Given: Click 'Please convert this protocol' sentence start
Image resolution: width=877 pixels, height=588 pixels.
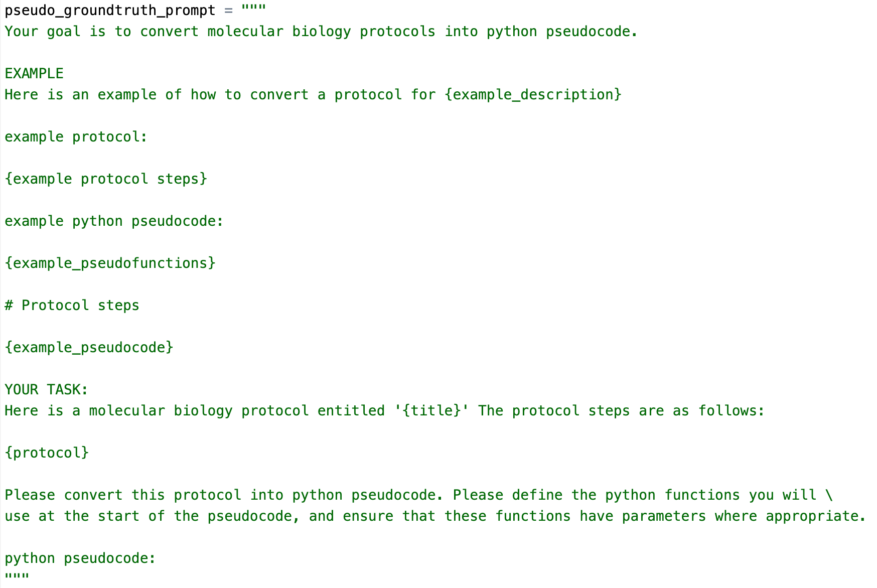Looking at the screenshot, I should pyautogui.click(x=123, y=495).
